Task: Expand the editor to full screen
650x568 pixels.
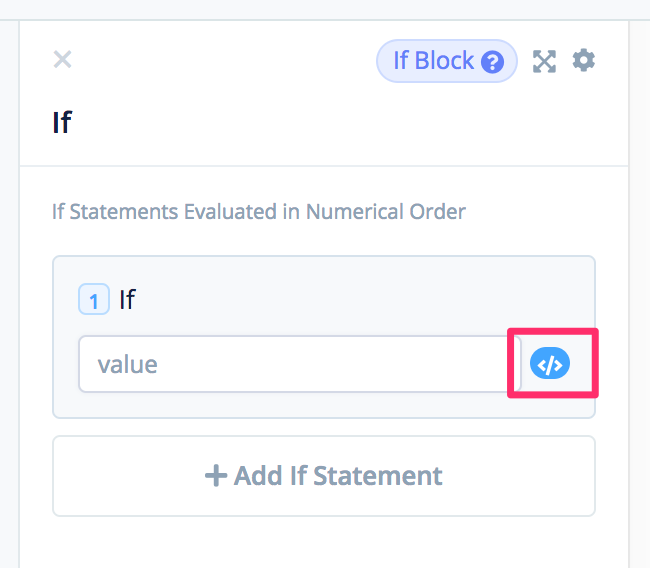Action: click(x=544, y=62)
